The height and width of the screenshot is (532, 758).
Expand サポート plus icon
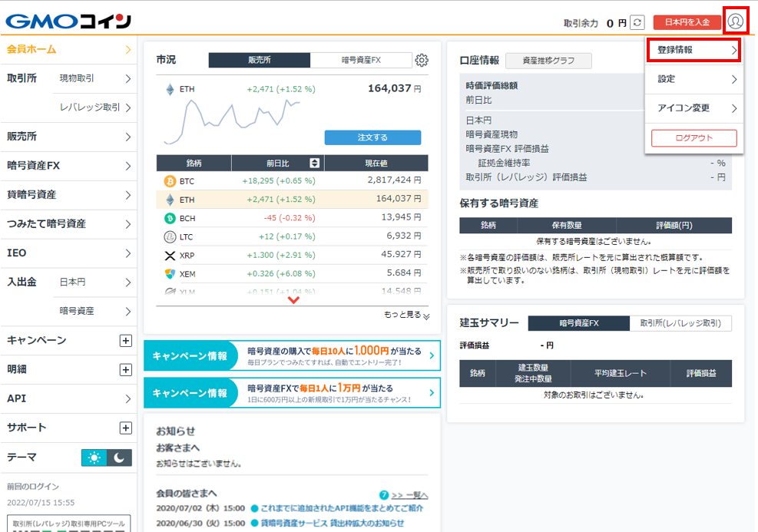click(126, 428)
